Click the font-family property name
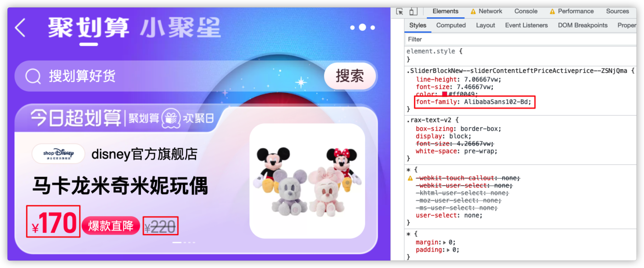 [x=436, y=102]
